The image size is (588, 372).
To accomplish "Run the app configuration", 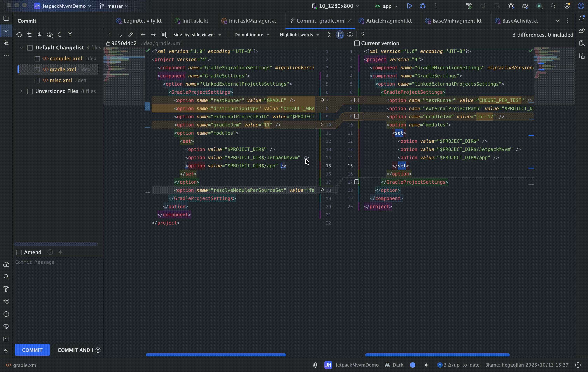I will coord(409,6).
